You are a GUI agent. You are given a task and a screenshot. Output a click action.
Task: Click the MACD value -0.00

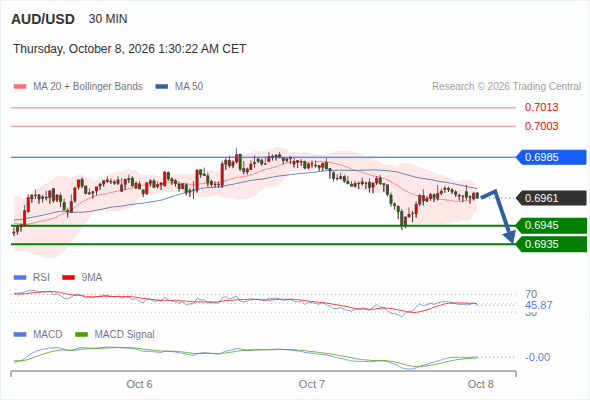(x=538, y=357)
